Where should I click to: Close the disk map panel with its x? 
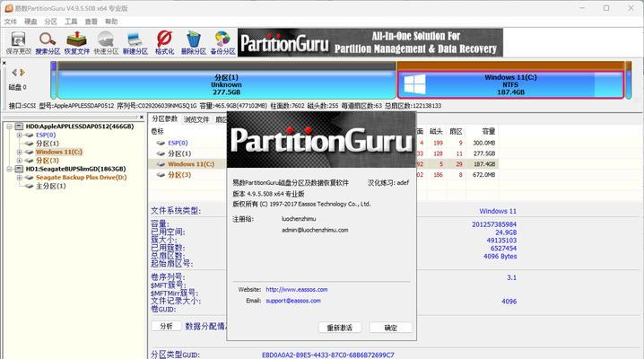click(x=4, y=63)
